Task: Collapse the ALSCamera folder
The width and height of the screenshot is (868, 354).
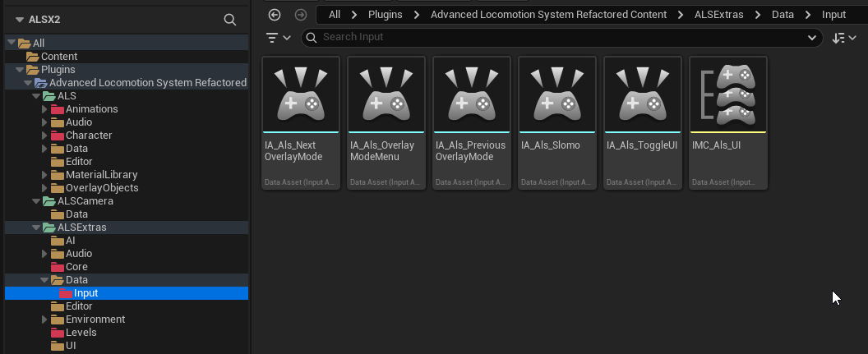Action: tap(36, 201)
